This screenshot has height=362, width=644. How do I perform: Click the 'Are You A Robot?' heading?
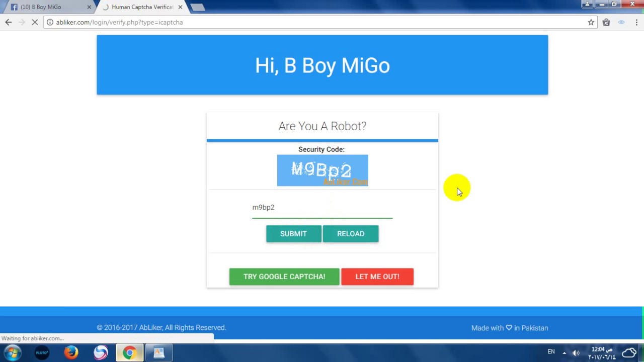point(323,126)
